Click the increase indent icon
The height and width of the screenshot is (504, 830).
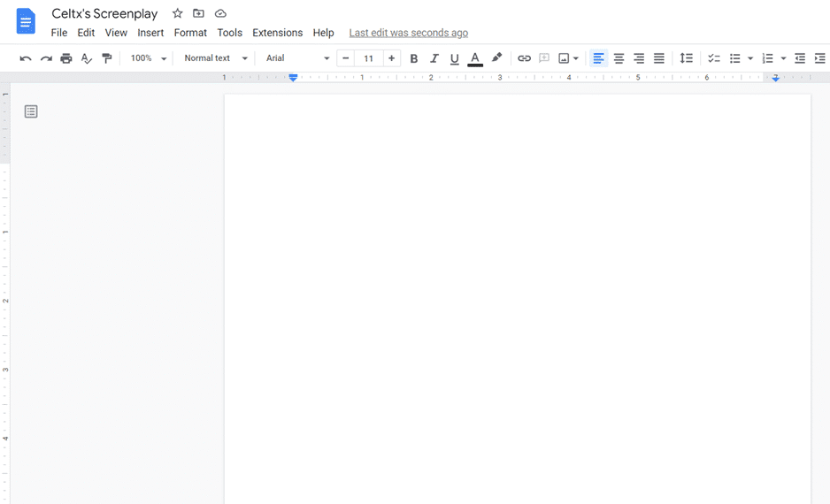pos(820,58)
